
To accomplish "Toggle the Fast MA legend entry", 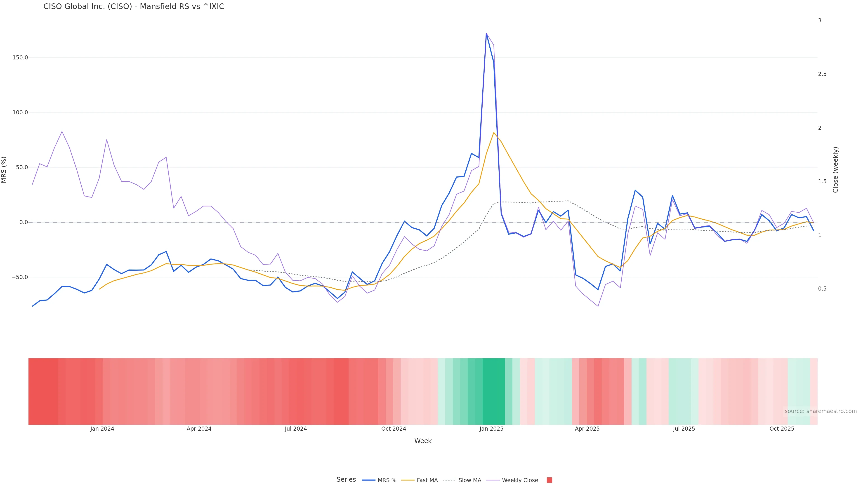I will pos(427,480).
